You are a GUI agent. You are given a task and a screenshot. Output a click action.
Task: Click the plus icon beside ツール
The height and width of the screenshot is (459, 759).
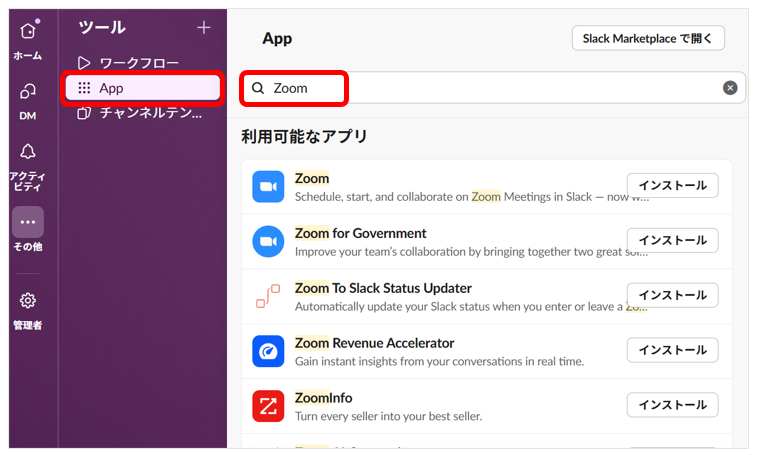(204, 28)
